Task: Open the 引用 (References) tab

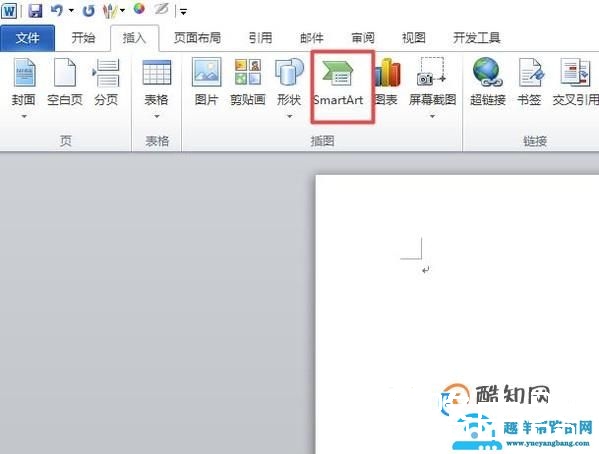Action: click(x=261, y=38)
